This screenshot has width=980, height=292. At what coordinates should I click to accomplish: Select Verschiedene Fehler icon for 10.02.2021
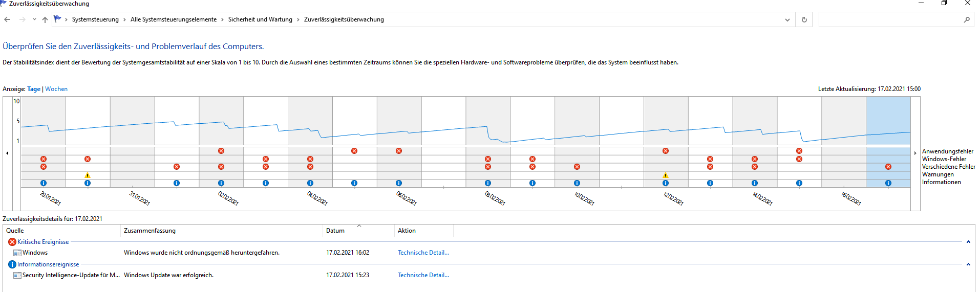point(577,167)
